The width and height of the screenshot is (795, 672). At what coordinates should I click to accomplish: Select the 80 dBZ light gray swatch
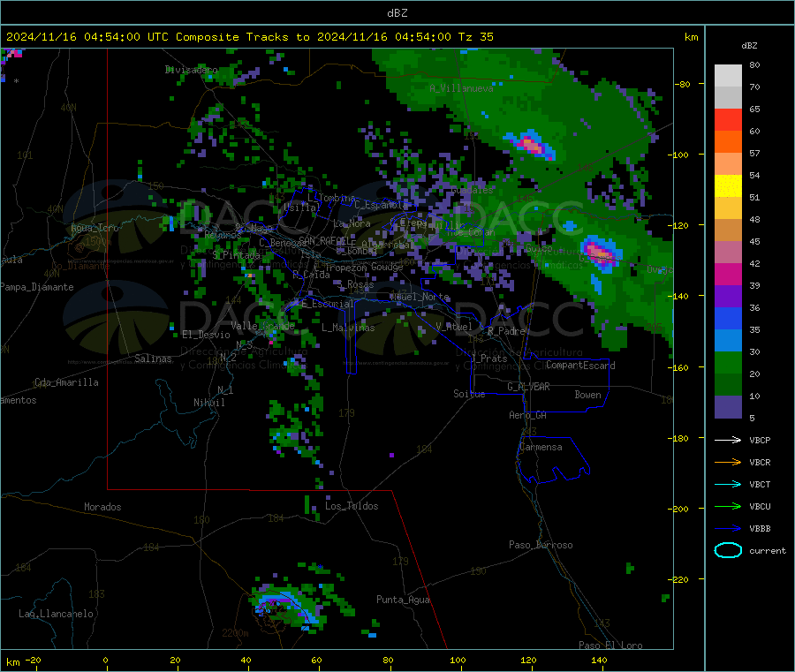click(728, 76)
